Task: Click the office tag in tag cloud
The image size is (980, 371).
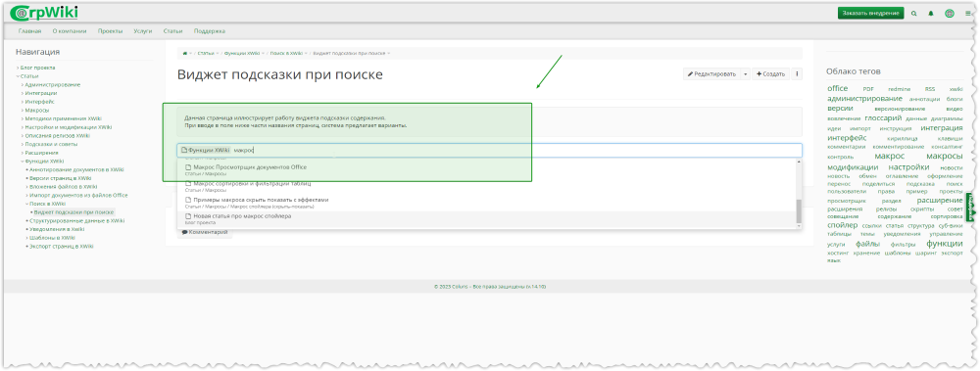Action: (x=838, y=89)
